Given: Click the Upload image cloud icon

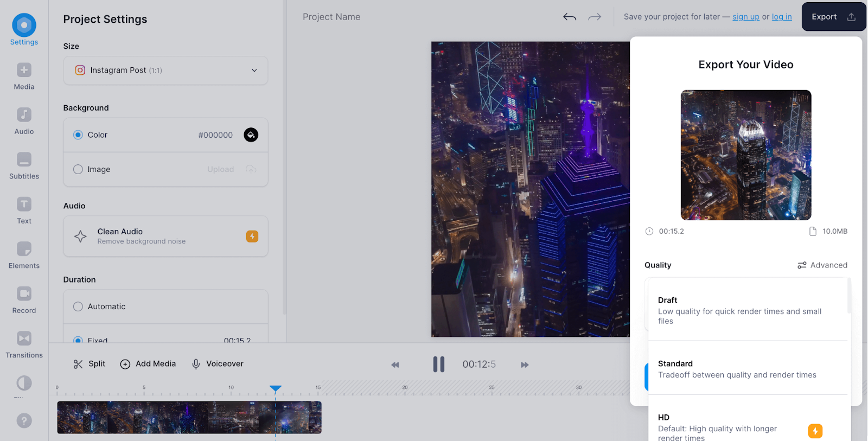Looking at the screenshot, I should tap(251, 169).
